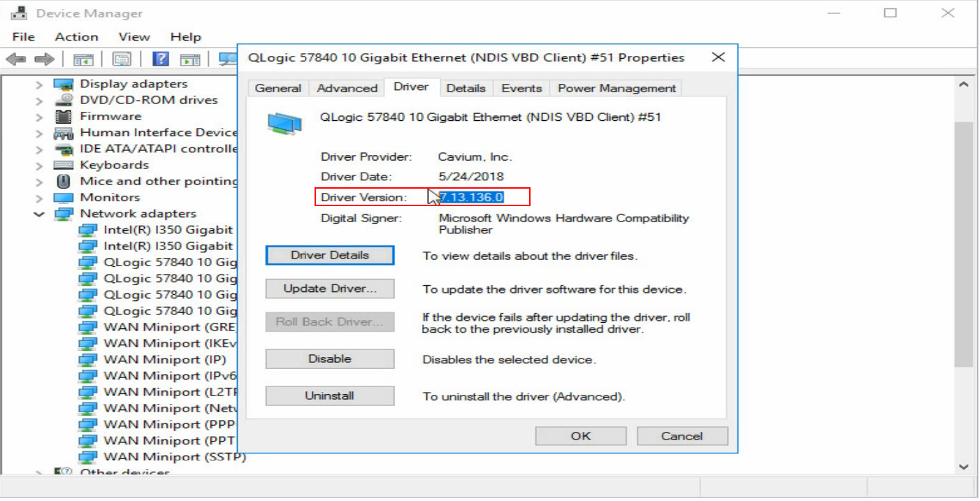
Task: Select the WAN Miniport (GRE) adapter icon
Action: [87, 327]
